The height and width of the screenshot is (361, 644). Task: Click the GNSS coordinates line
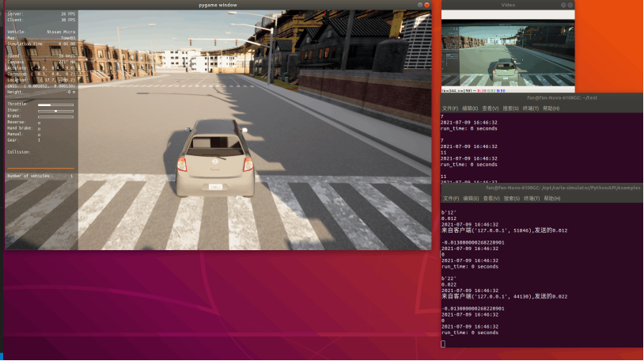pos(41,86)
